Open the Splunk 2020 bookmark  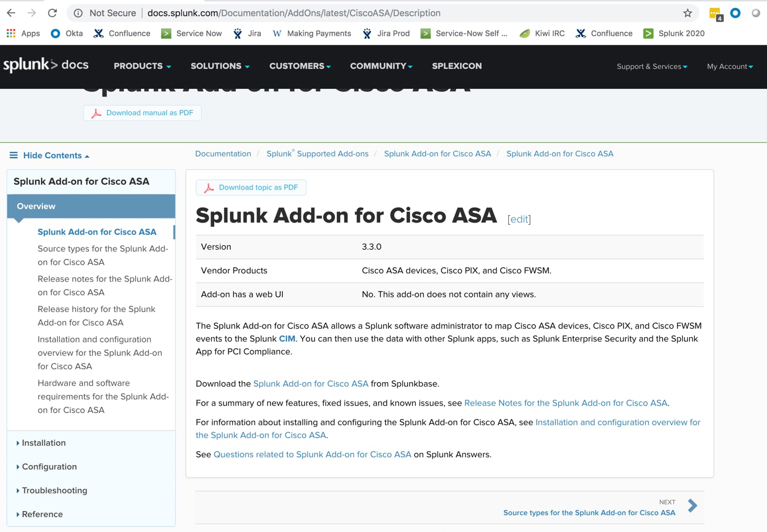pos(674,33)
